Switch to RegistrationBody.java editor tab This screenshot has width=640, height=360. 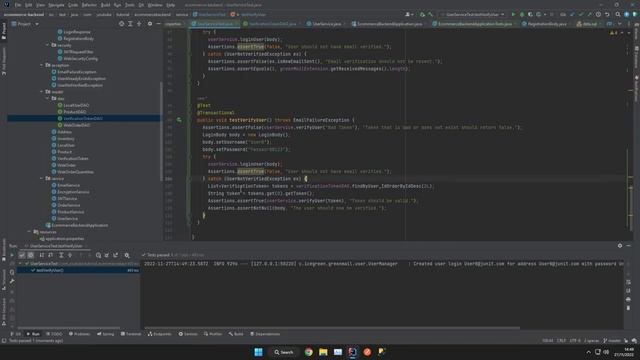point(544,24)
